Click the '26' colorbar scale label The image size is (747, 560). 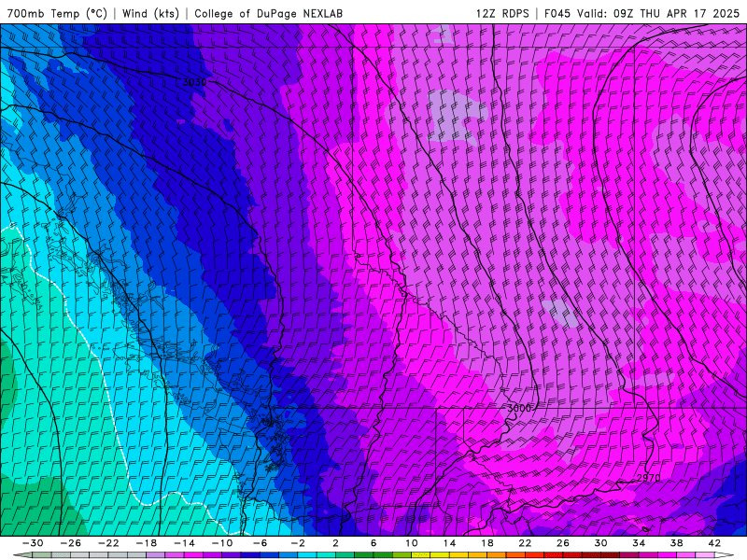tap(563, 543)
